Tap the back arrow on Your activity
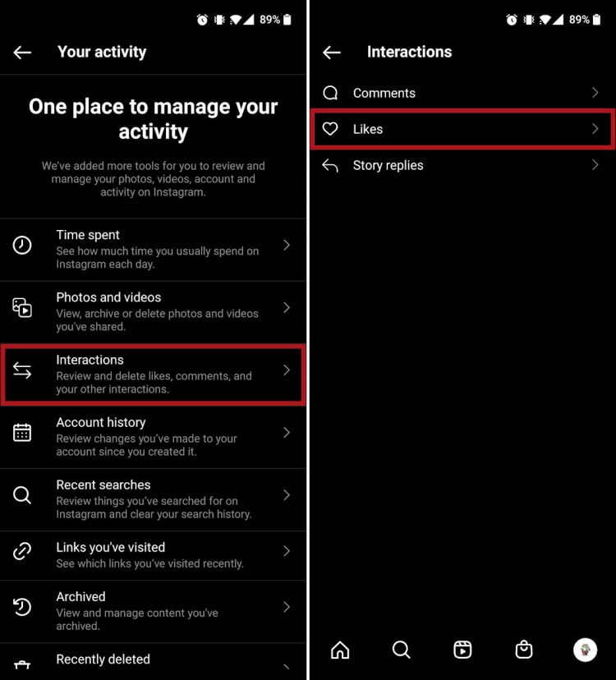The image size is (616, 680). click(22, 53)
